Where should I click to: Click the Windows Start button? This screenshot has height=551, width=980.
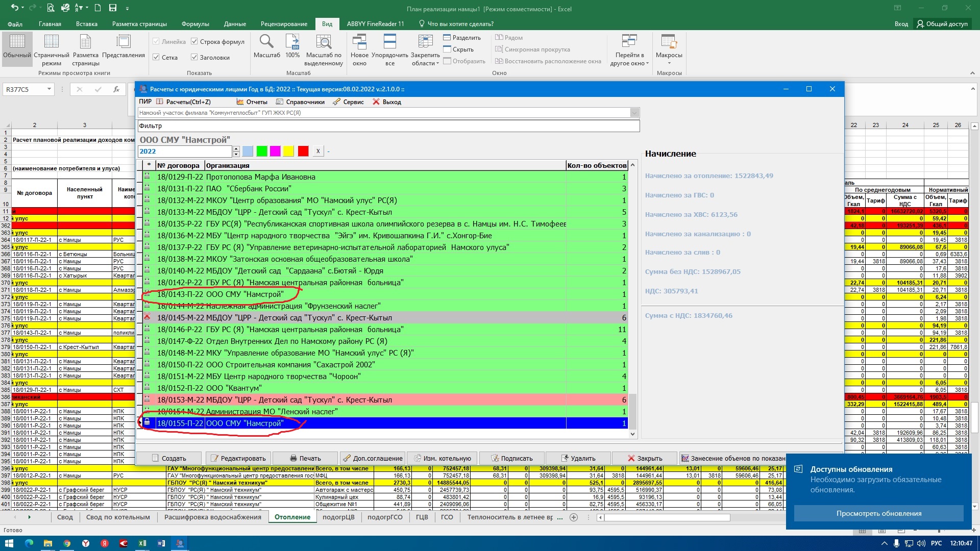pos(9,543)
